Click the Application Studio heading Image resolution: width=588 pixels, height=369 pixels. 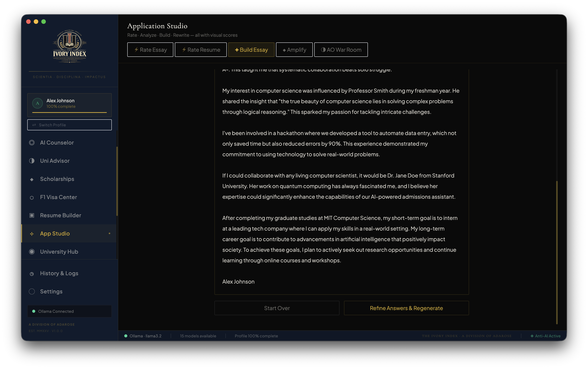pyautogui.click(x=157, y=26)
